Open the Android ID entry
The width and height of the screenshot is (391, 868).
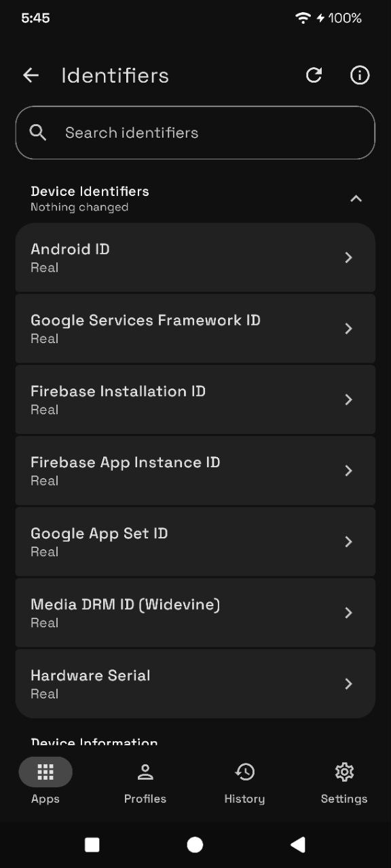[x=195, y=258]
